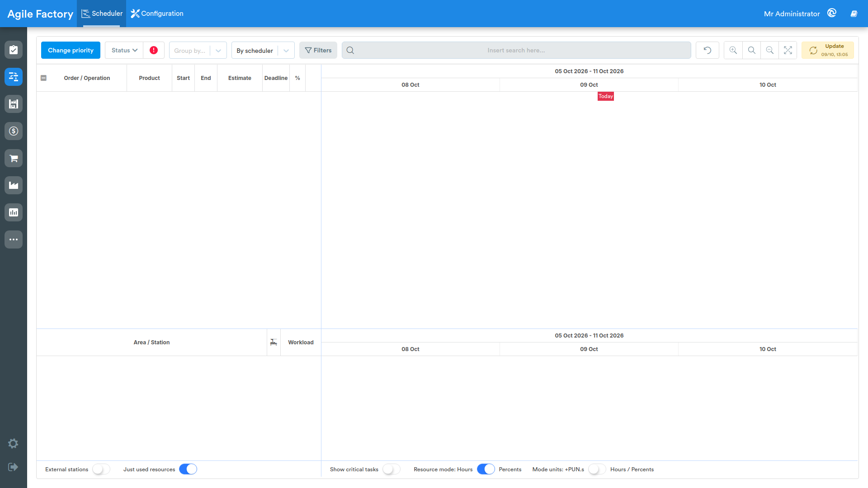Zoom in on the Gantt timeline
Image resolution: width=868 pixels, height=488 pixels.
pyautogui.click(x=733, y=50)
